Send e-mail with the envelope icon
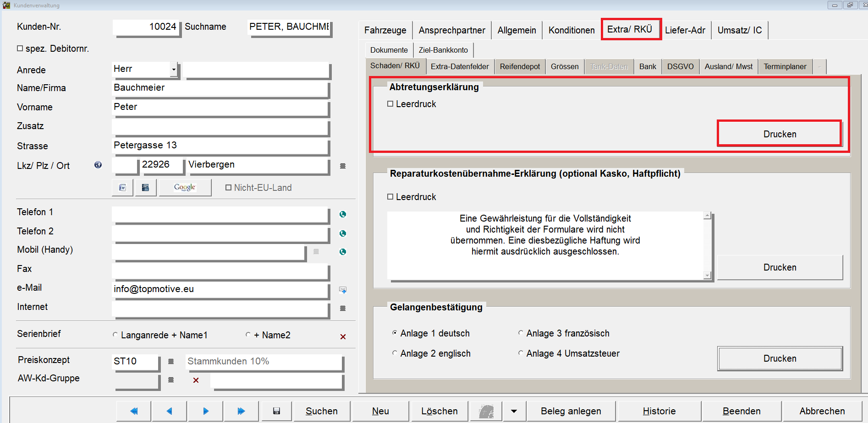 [x=343, y=290]
